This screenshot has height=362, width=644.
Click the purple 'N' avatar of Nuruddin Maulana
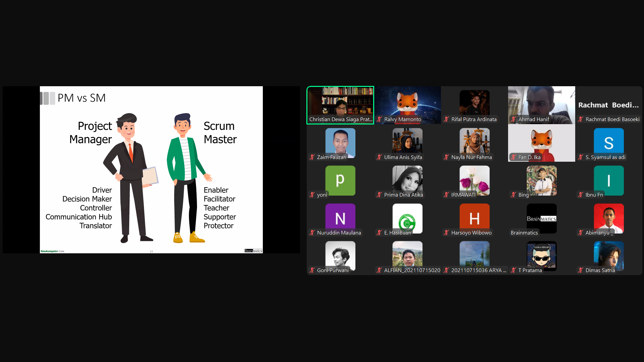click(340, 218)
